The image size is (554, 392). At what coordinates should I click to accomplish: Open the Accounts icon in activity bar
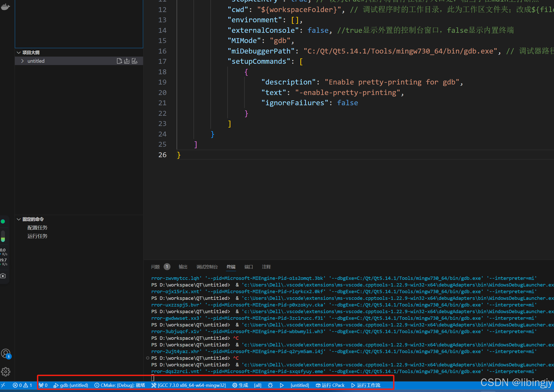pyautogui.click(x=6, y=354)
